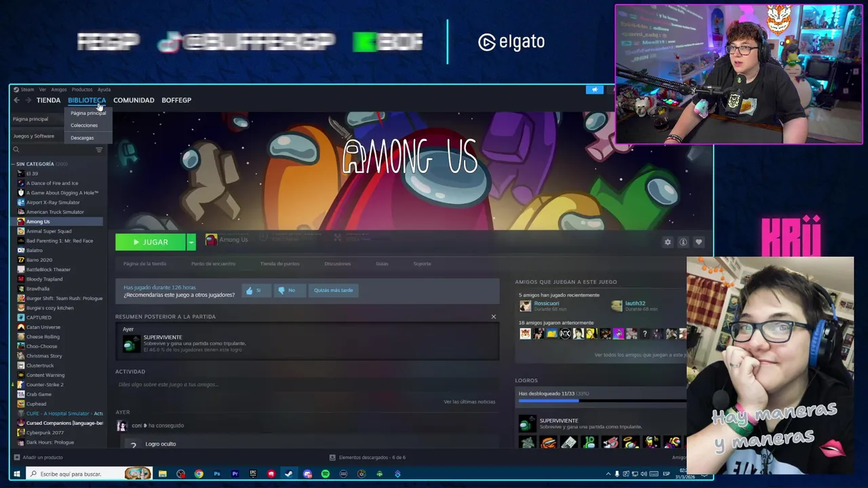Click the Steam icon in the taskbar
868x488 pixels.
[x=289, y=474]
